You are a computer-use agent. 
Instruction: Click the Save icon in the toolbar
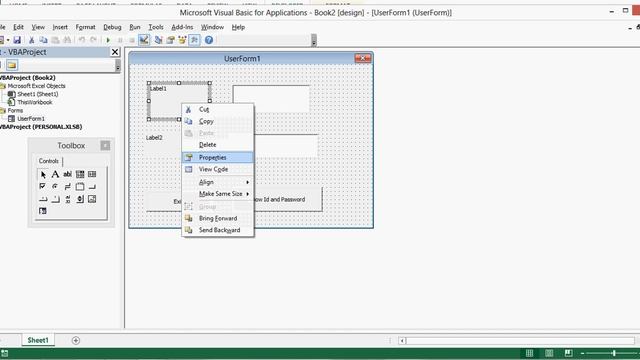[17, 40]
